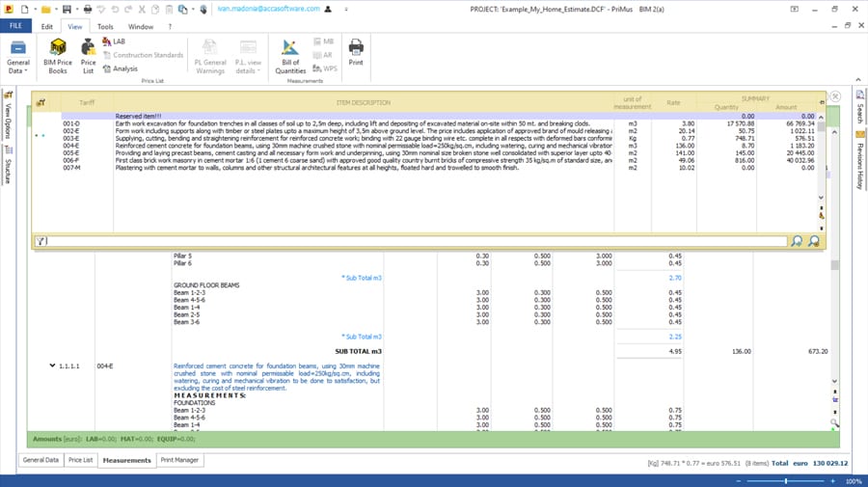Click the zoom in plus button

832,481
